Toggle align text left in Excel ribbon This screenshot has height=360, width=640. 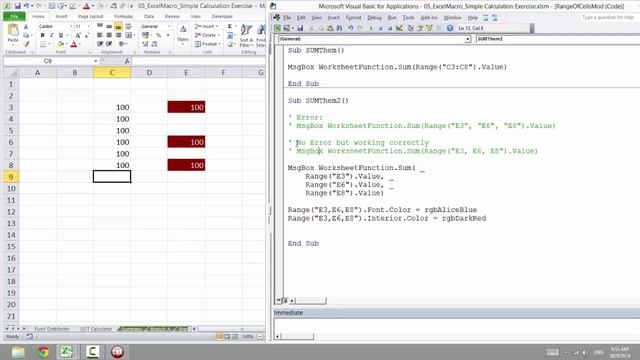(x=100, y=36)
